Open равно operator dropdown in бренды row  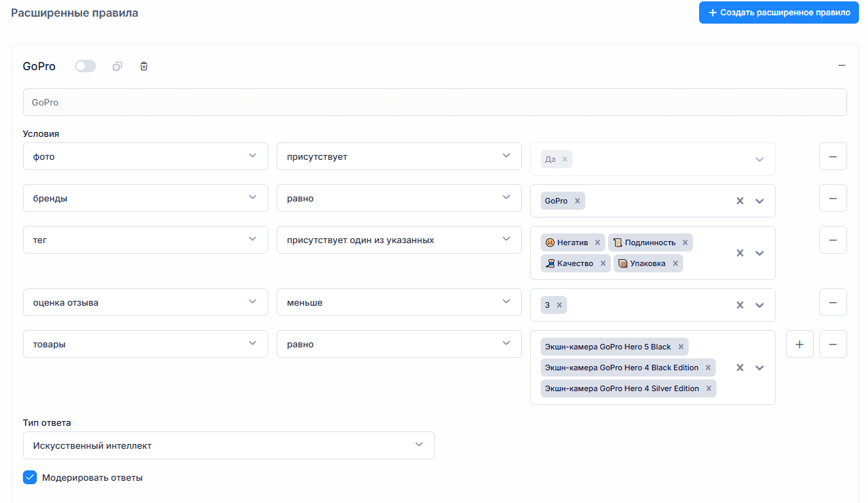[x=399, y=198]
